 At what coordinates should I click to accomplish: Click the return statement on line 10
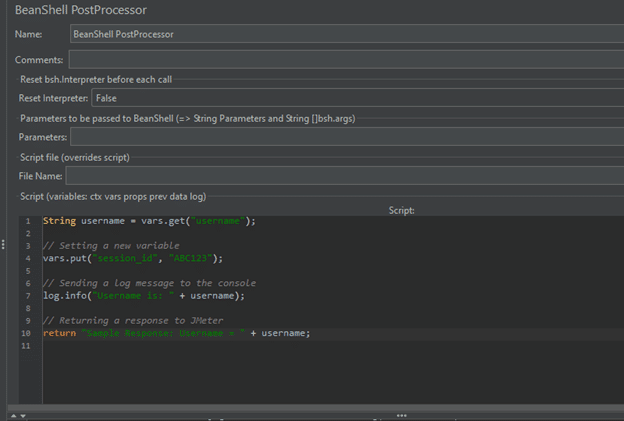176,333
